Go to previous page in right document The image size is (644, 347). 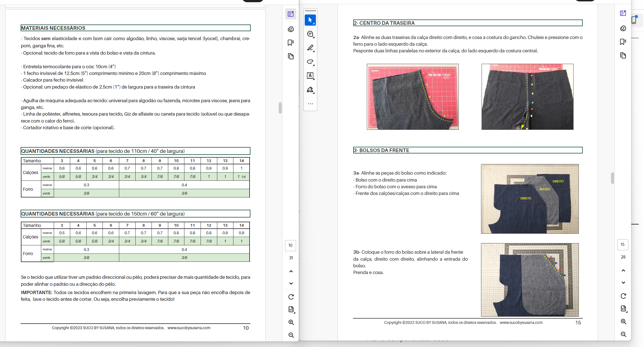tap(623, 270)
